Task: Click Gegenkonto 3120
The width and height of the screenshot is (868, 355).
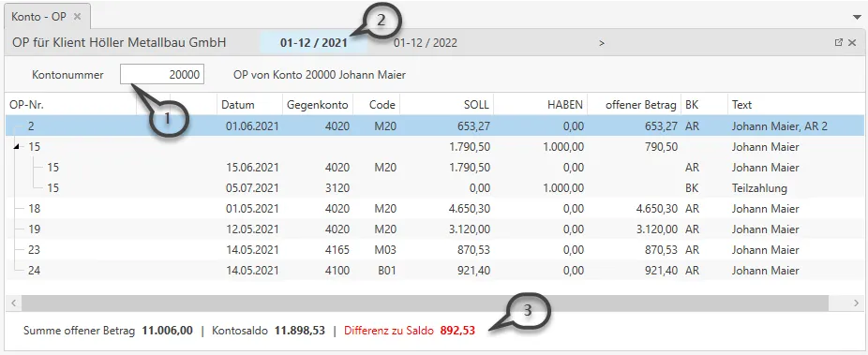Action: 338,188
